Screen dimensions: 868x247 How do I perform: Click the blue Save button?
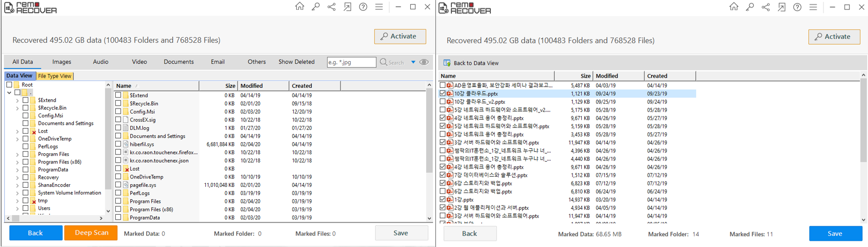point(835,233)
